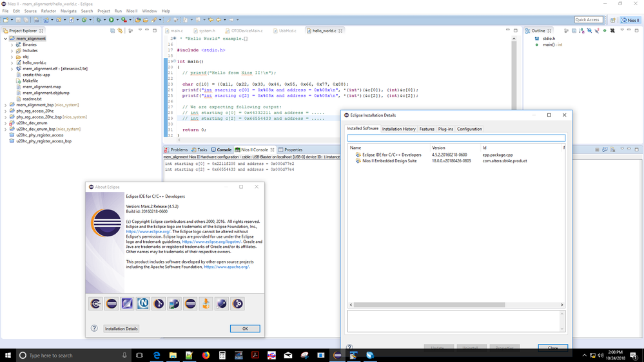Switch to the Installation History tab
The height and width of the screenshot is (362, 644).
(x=398, y=129)
